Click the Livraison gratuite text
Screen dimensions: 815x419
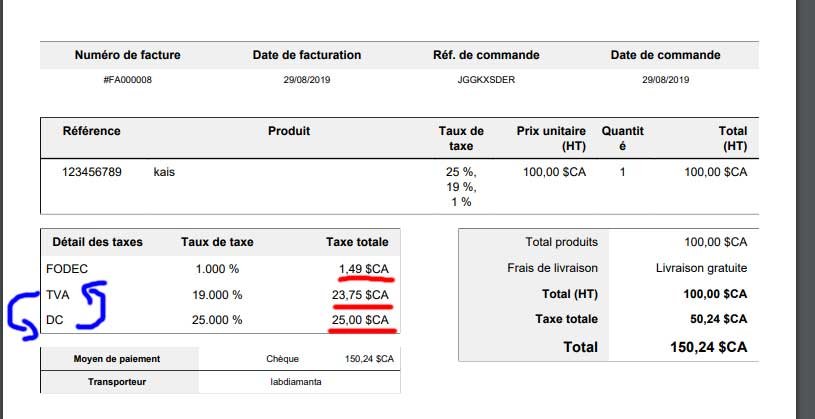pyautogui.click(x=702, y=268)
